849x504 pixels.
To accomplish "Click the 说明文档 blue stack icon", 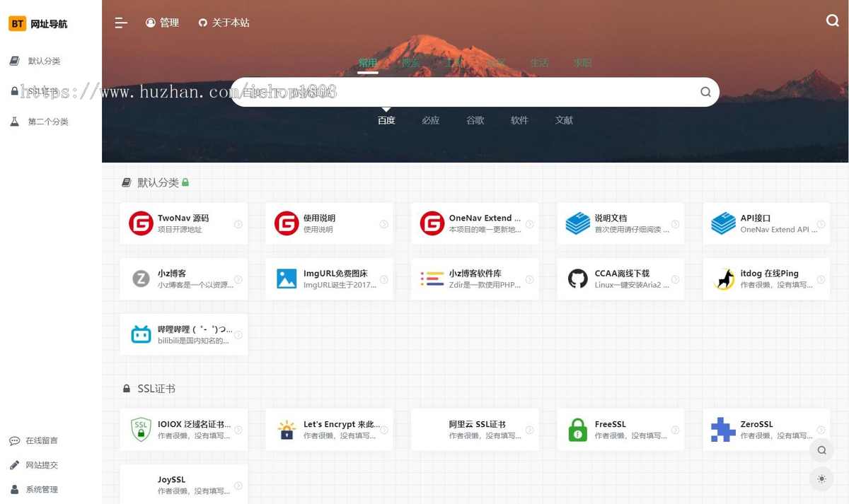I will point(578,223).
